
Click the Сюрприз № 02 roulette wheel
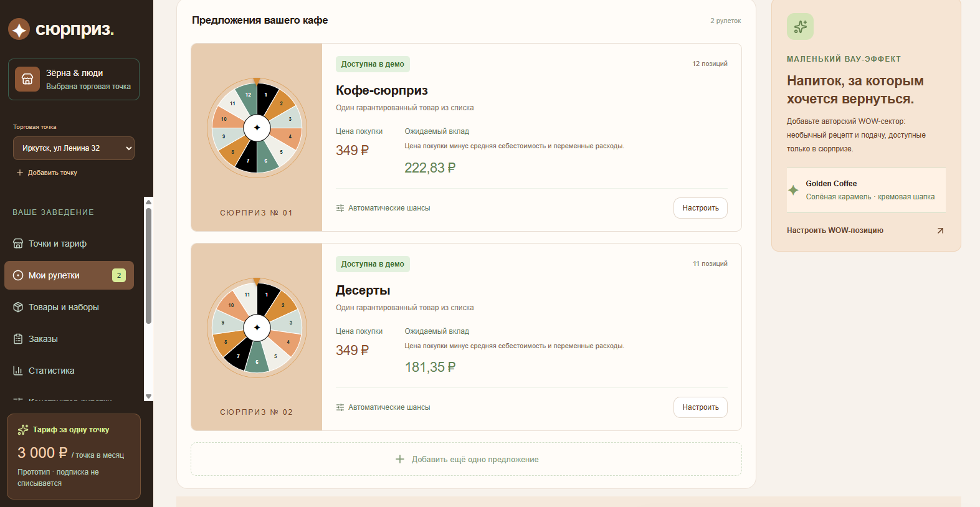pyautogui.click(x=257, y=328)
